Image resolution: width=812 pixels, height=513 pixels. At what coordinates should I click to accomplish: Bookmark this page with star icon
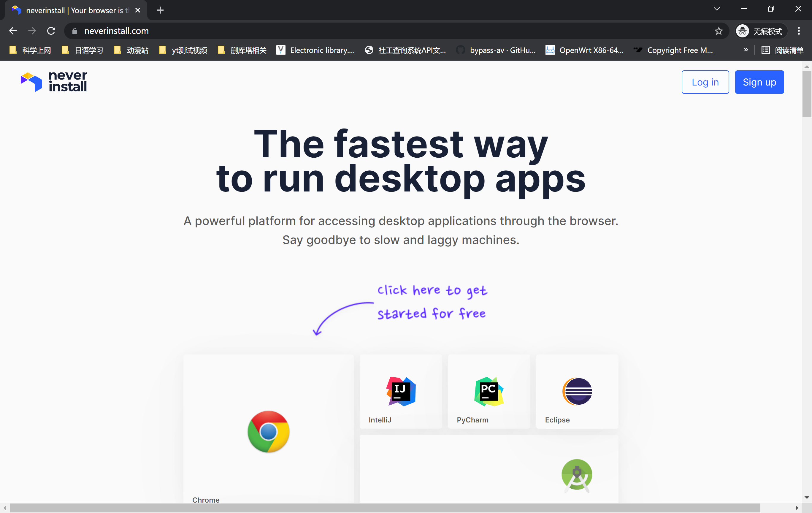(719, 31)
